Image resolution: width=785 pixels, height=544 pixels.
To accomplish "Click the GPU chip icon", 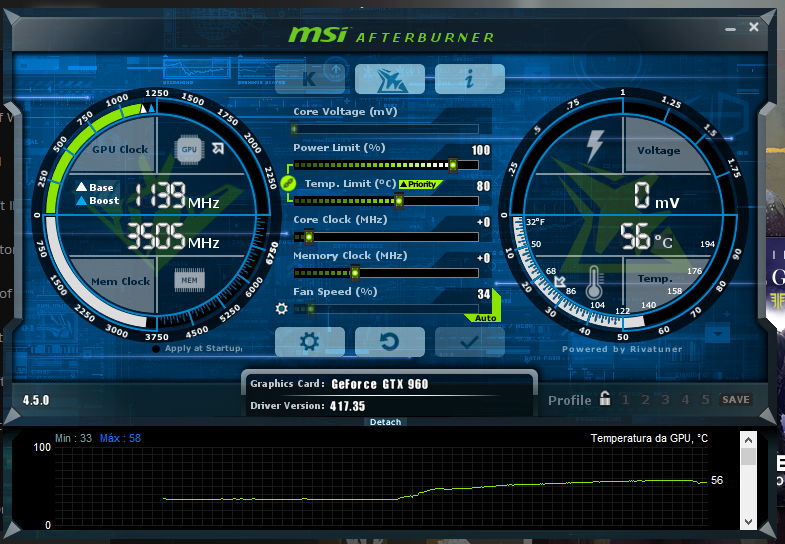I will point(189,150).
